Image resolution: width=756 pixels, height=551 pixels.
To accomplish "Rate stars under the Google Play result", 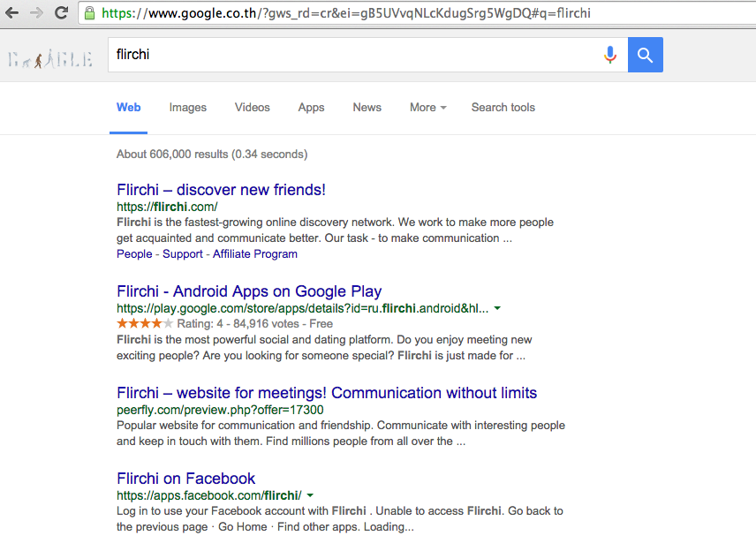I will coord(144,323).
